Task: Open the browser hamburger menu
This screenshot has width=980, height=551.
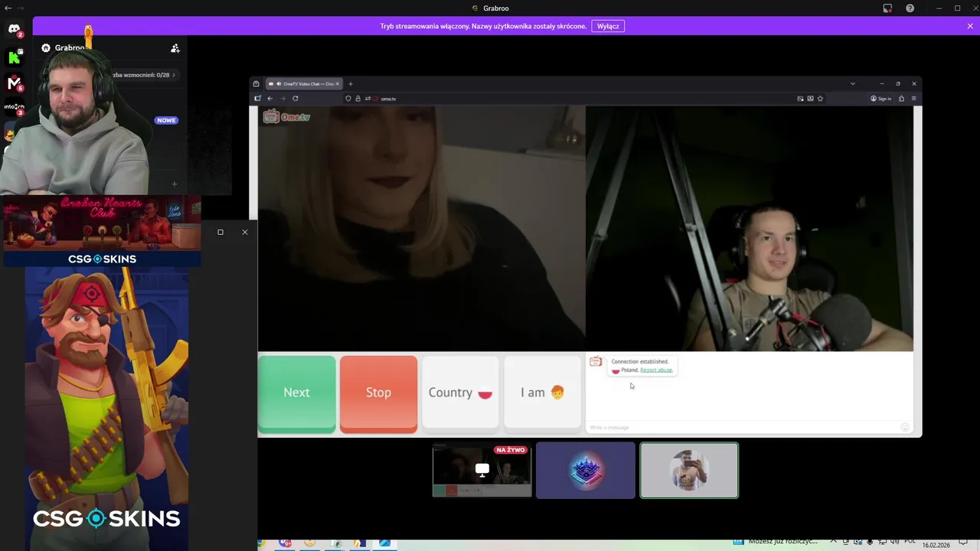Action: (913, 99)
